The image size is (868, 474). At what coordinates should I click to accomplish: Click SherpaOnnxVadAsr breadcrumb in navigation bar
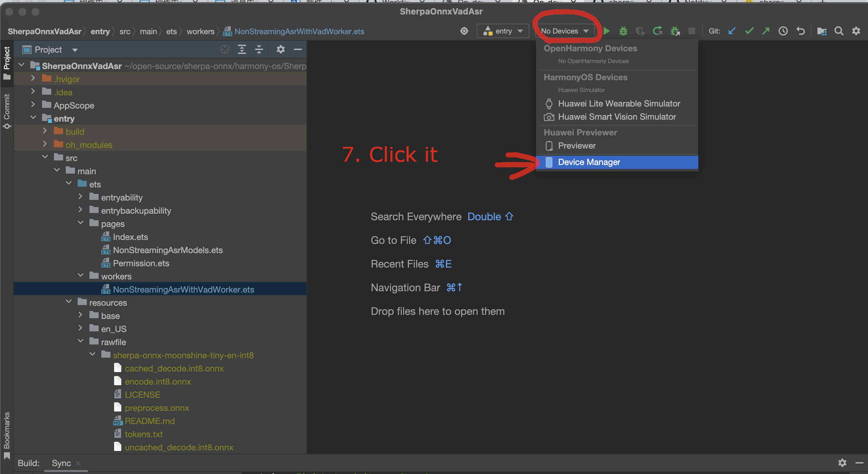click(44, 31)
